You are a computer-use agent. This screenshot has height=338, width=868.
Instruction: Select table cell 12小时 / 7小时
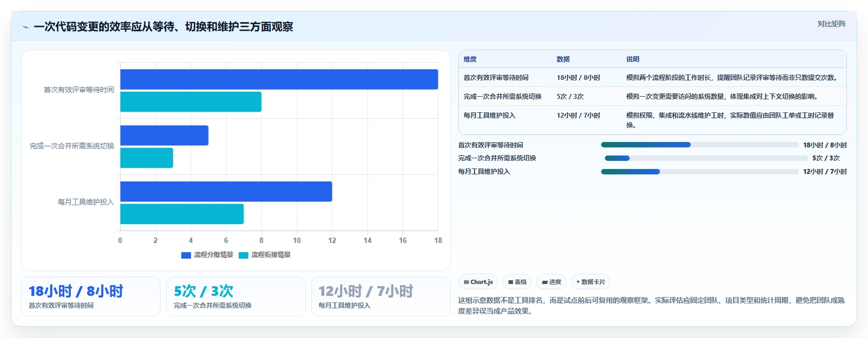(578, 116)
